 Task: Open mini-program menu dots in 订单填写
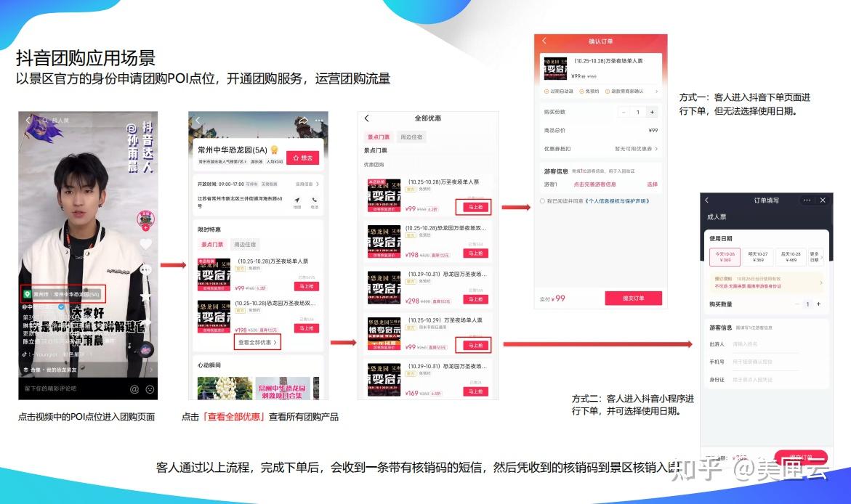(x=807, y=200)
